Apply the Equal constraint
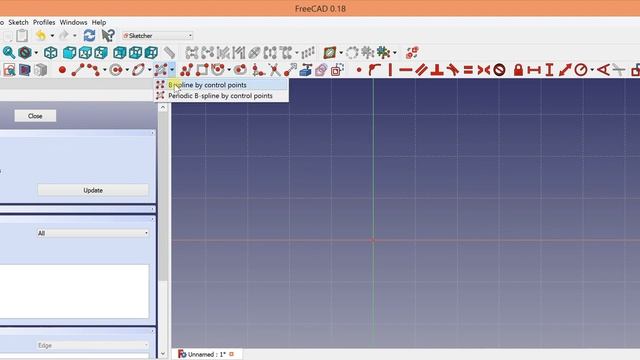The image size is (640, 360). pos(468,70)
